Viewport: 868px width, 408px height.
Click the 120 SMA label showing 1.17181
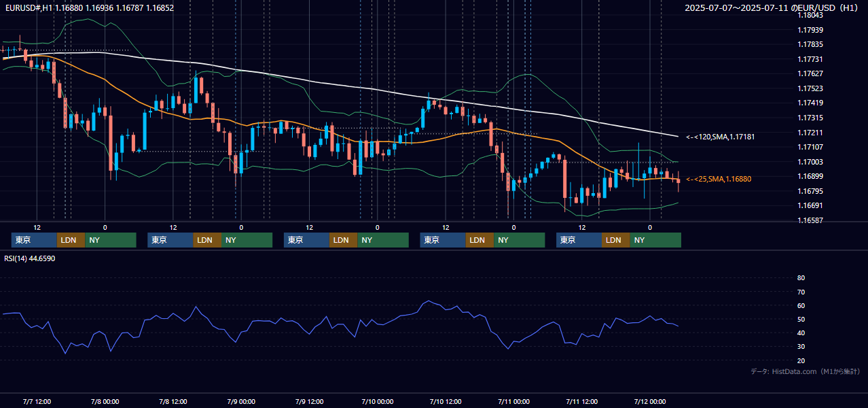pyautogui.click(x=720, y=137)
